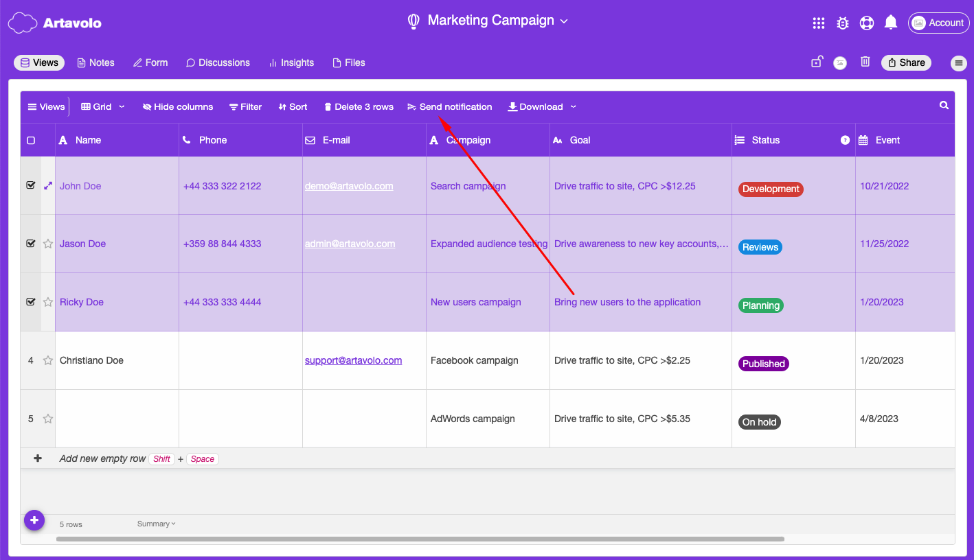Click the Name column header
974x560 pixels.
[117, 140]
